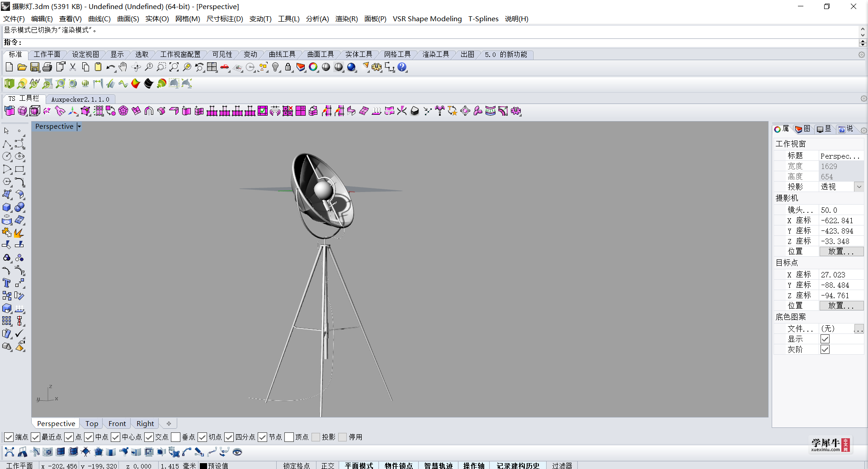Open the T-Splines menu
The width and height of the screenshot is (868, 469).
483,19
